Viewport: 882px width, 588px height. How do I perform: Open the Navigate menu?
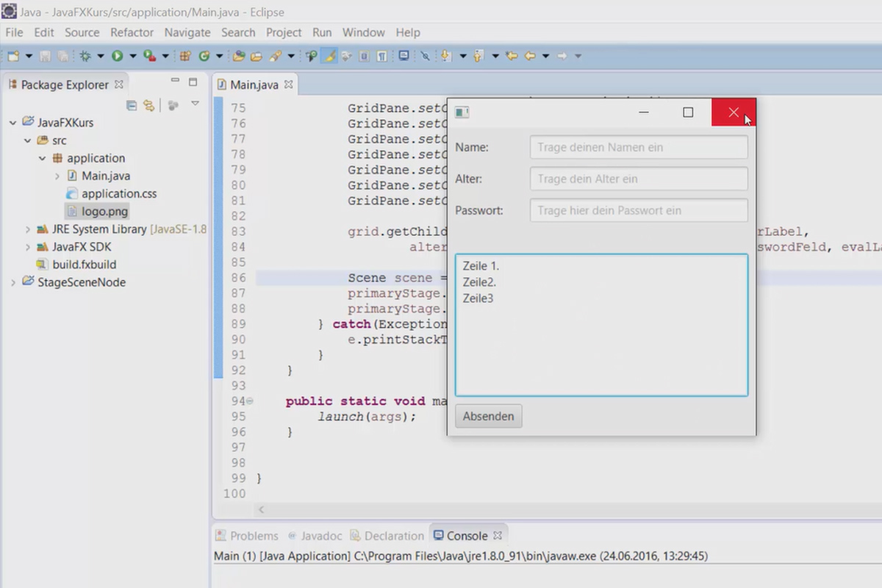[187, 32]
